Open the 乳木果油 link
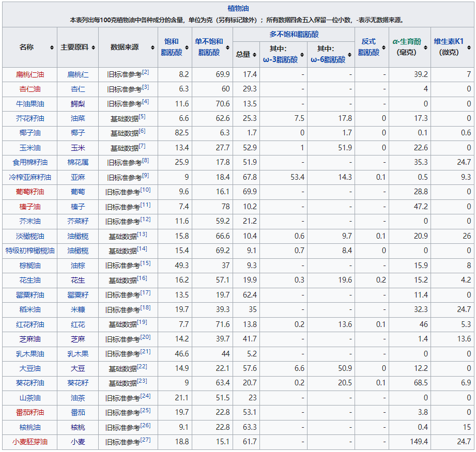476x452 pixels. (x=30, y=354)
